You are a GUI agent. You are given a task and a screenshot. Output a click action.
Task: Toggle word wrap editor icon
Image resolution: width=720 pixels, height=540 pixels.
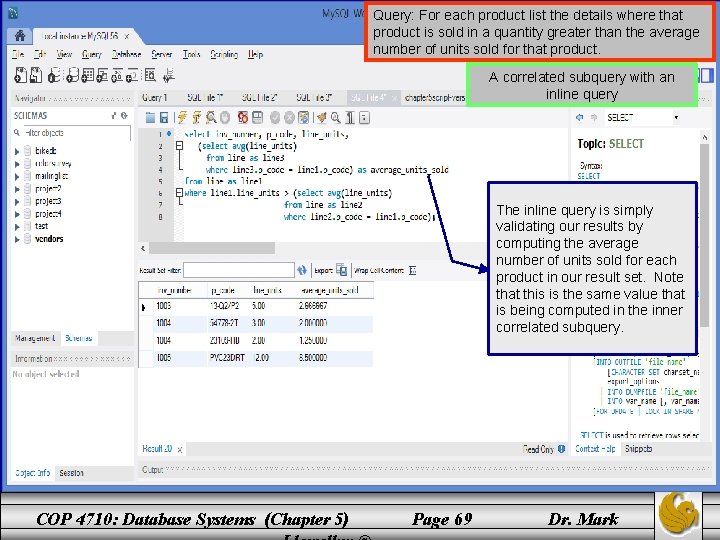click(364, 118)
